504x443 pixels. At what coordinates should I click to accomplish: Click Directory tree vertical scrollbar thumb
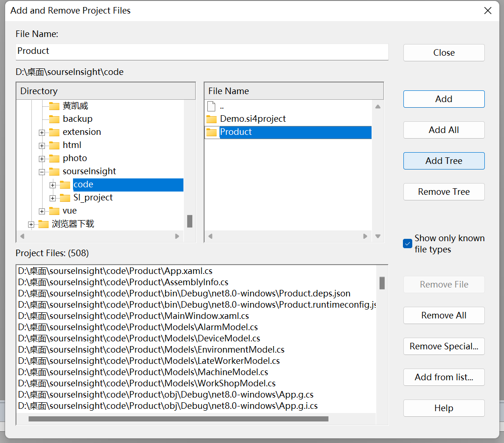point(190,221)
